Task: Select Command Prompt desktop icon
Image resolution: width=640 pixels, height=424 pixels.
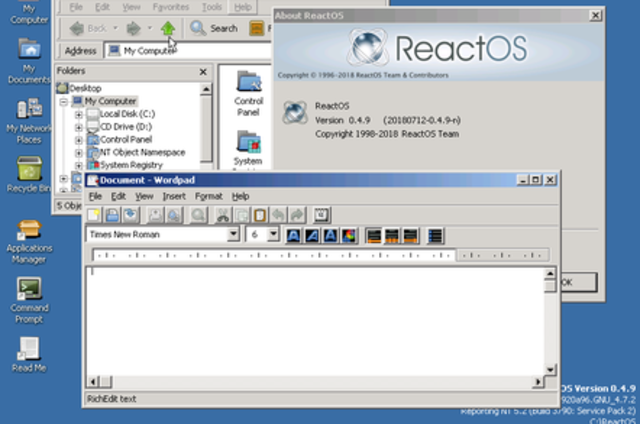Action: click(29, 301)
